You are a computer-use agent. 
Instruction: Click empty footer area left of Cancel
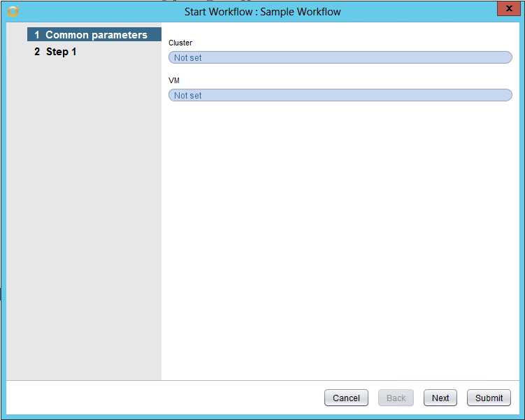(x=161, y=398)
